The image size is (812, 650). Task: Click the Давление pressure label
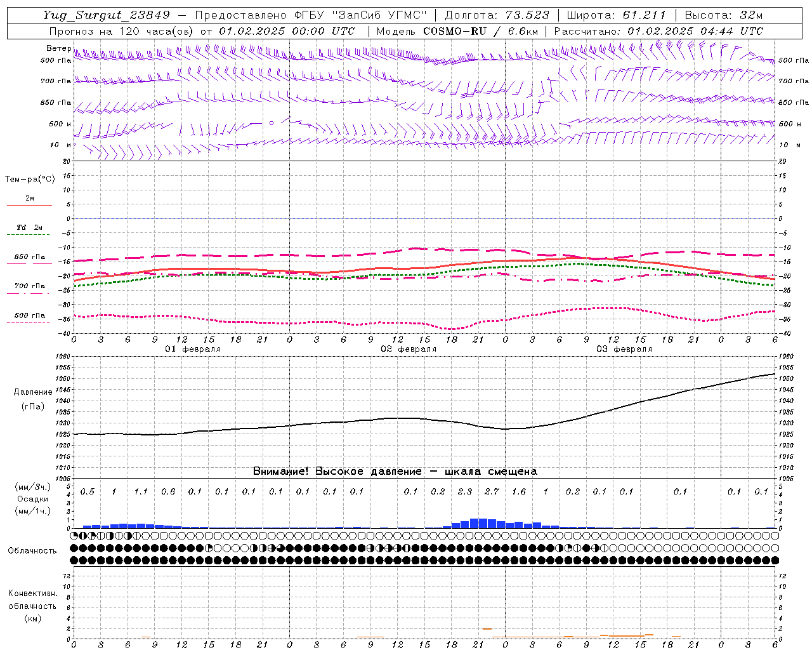coord(33,392)
